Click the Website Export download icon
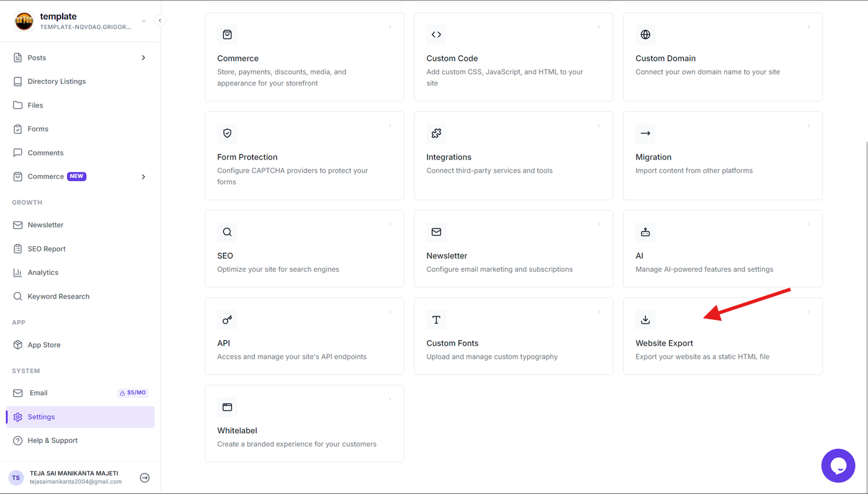This screenshot has width=868, height=494. (645, 320)
